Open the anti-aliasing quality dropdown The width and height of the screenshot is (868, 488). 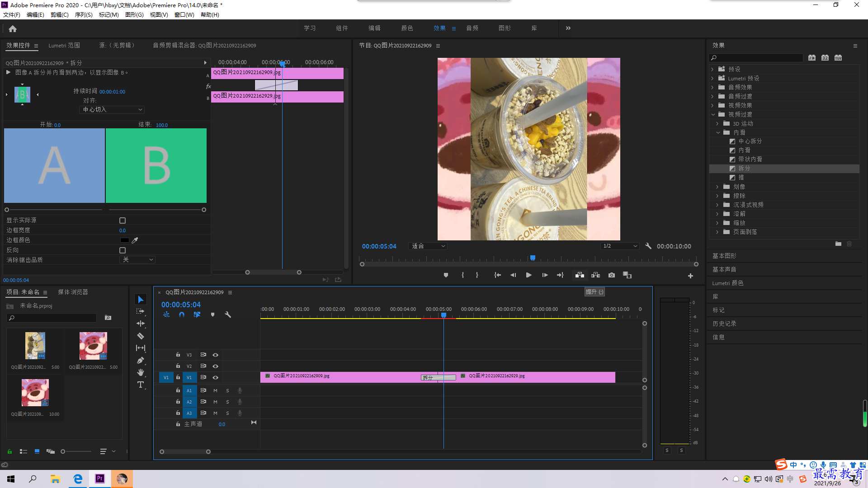[x=138, y=260]
